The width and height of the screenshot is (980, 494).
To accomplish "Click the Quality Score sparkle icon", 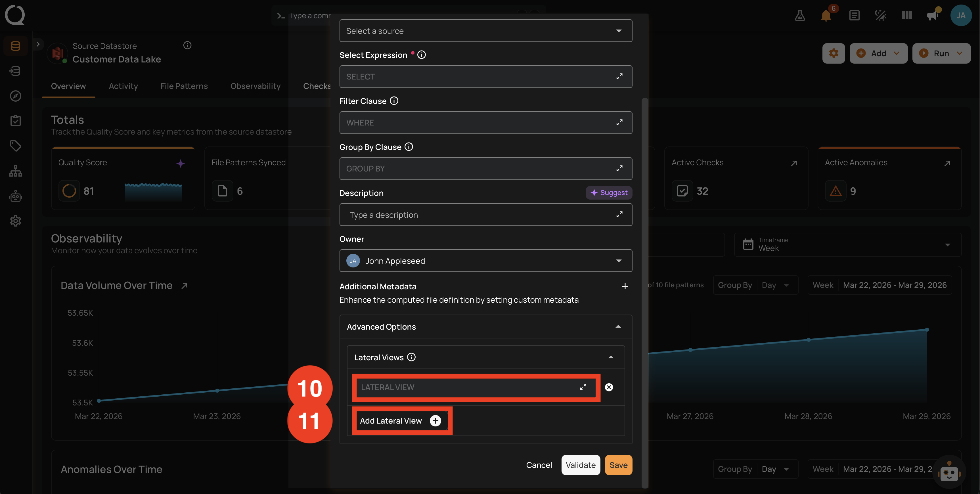I will [181, 164].
